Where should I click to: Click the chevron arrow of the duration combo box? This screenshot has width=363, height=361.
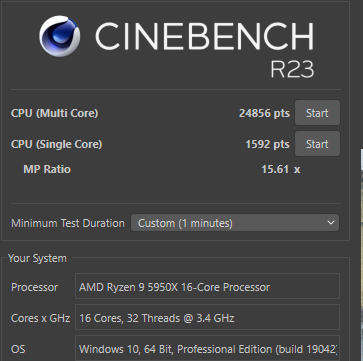click(331, 223)
